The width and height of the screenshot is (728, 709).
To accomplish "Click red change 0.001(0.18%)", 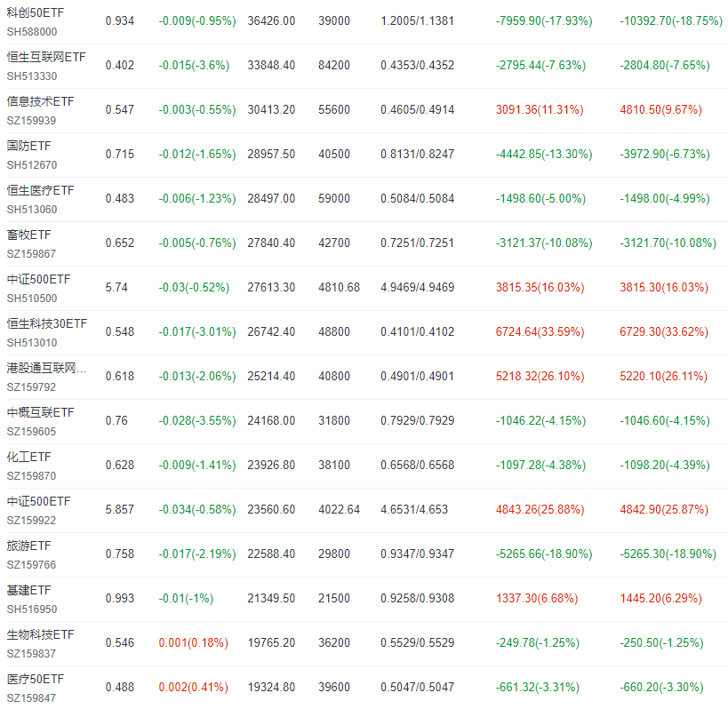I will click(193, 642).
